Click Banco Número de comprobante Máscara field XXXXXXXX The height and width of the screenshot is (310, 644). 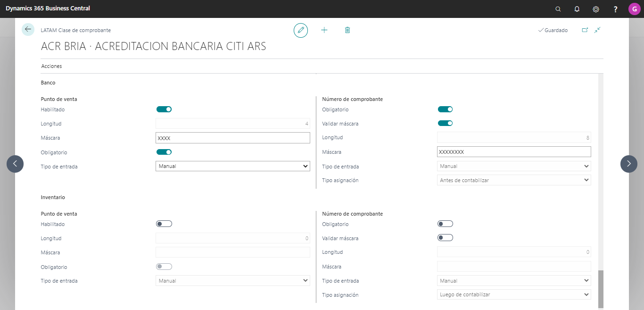coord(514,152)
